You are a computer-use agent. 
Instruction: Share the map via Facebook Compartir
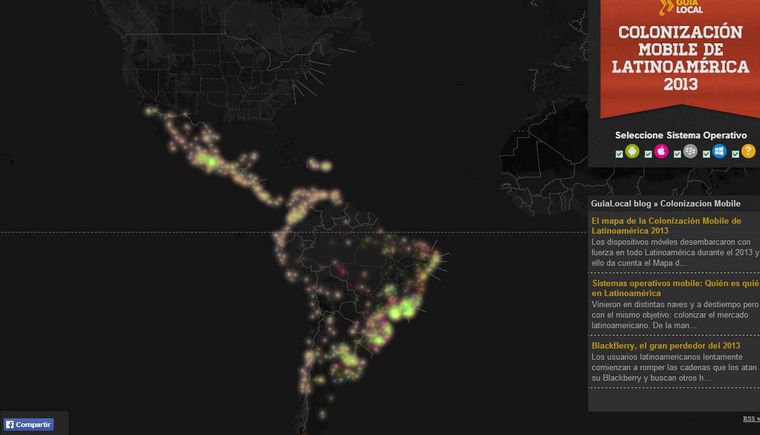pyautogui.click(x=29, y=424)
